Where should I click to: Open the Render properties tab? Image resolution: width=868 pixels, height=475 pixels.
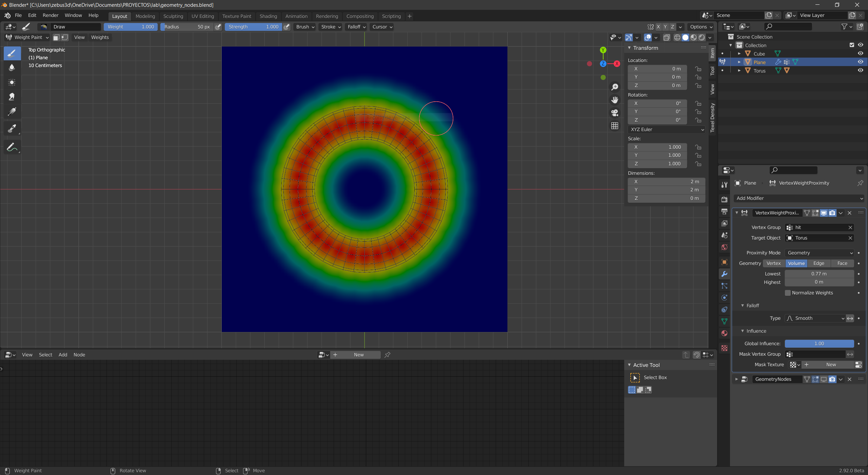pos(725,200)
